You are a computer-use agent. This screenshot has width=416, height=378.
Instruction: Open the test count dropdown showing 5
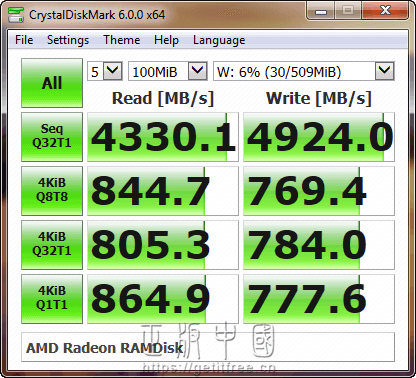click(105, 71)
